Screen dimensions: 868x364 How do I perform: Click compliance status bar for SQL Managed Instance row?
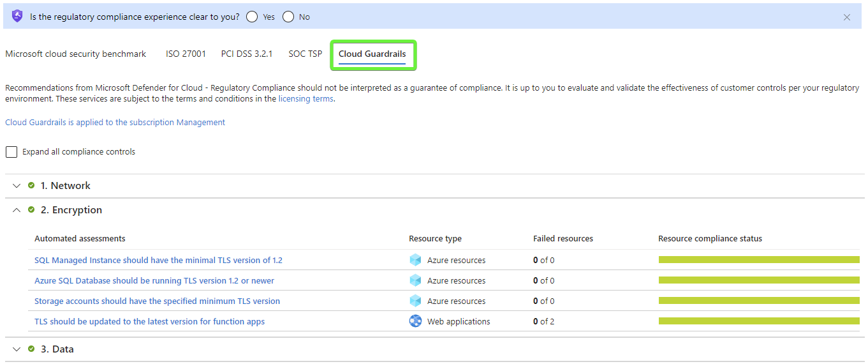pos(759,259)
